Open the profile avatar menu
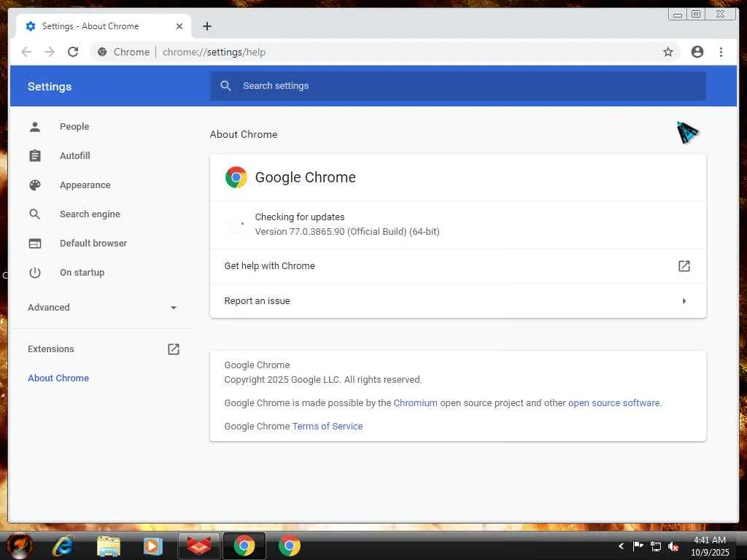 coord(697,52)
